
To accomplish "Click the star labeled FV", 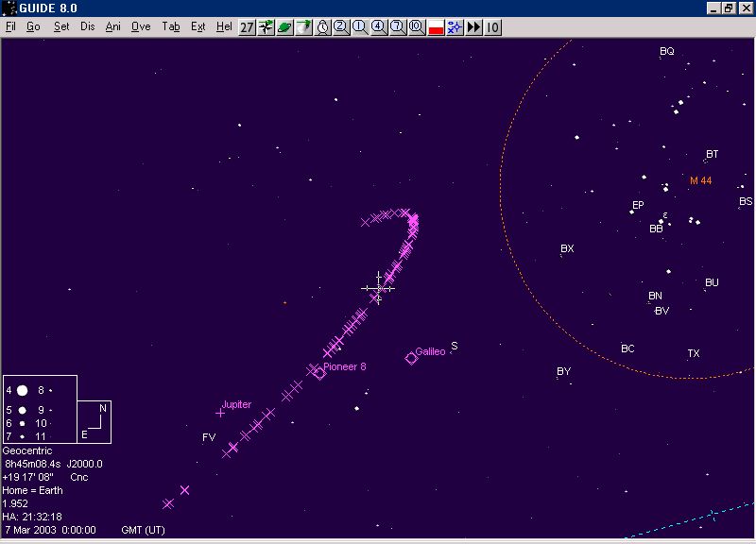I will pyautogui.click(x=209, y=437).
